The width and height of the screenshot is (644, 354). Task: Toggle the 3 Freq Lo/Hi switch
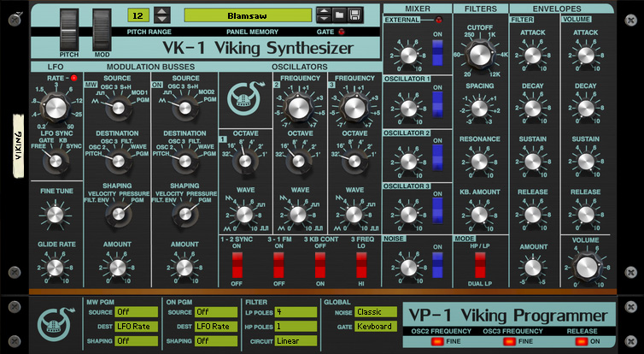[x=361, y=265]
